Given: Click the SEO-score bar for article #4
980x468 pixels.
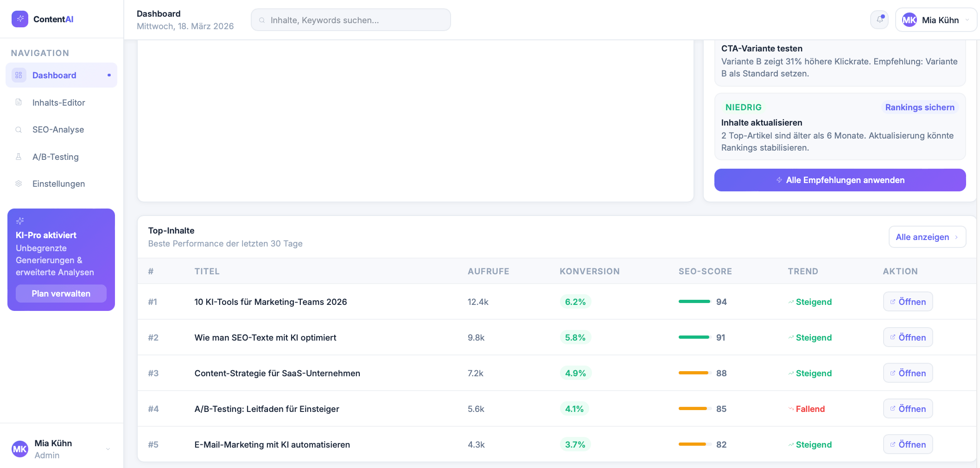Looking at the screenshot, I should tap(694, 409).
